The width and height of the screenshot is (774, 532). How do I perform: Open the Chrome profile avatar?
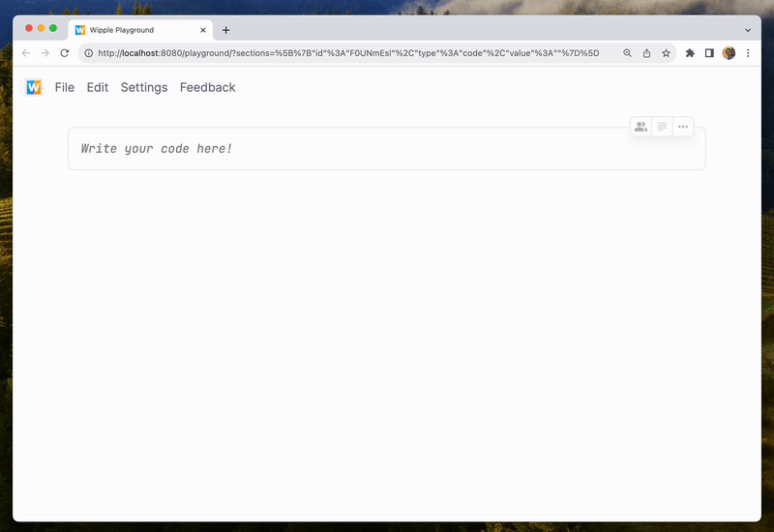pos(729,53)
